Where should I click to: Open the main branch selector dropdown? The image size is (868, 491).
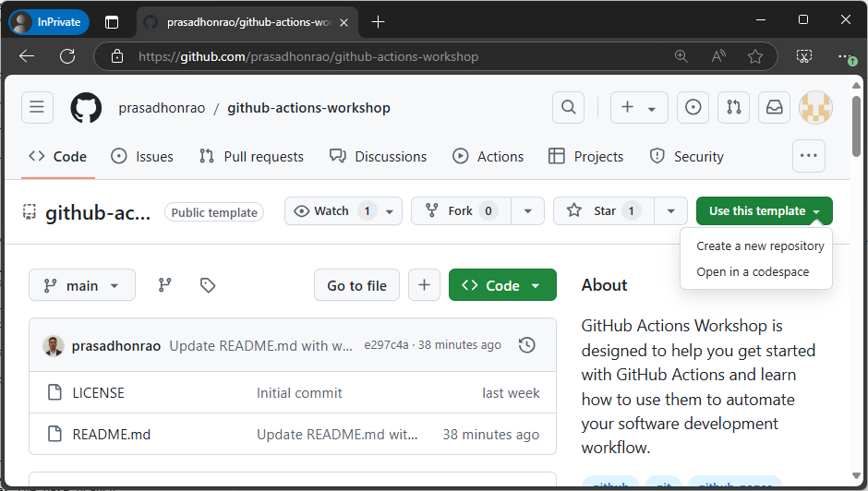click(82, 285)
